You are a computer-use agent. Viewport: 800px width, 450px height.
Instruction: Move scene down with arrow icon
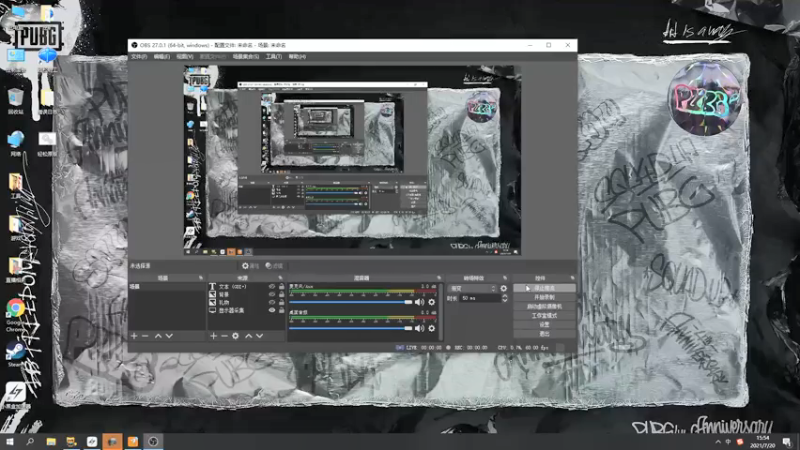pos(169,336)
